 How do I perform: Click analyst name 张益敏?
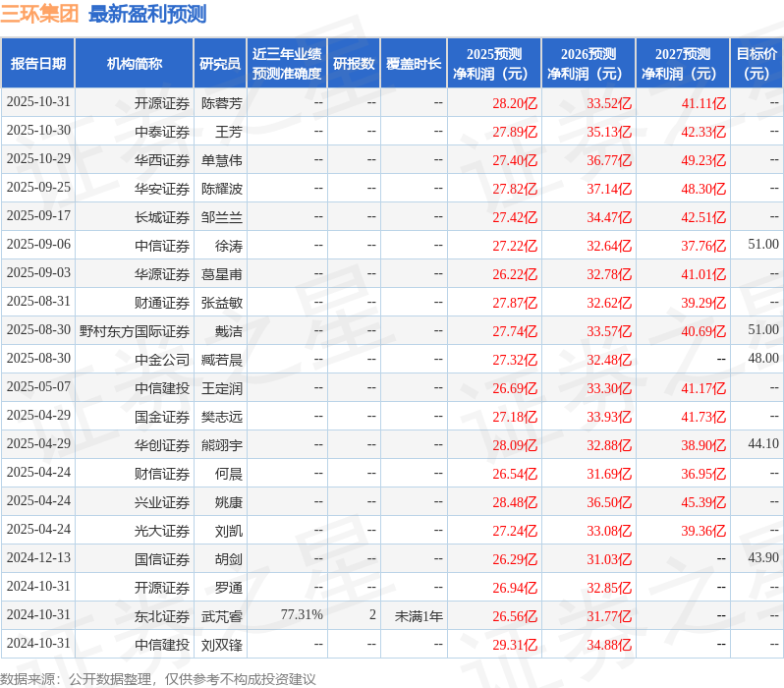tap(222, 304)
